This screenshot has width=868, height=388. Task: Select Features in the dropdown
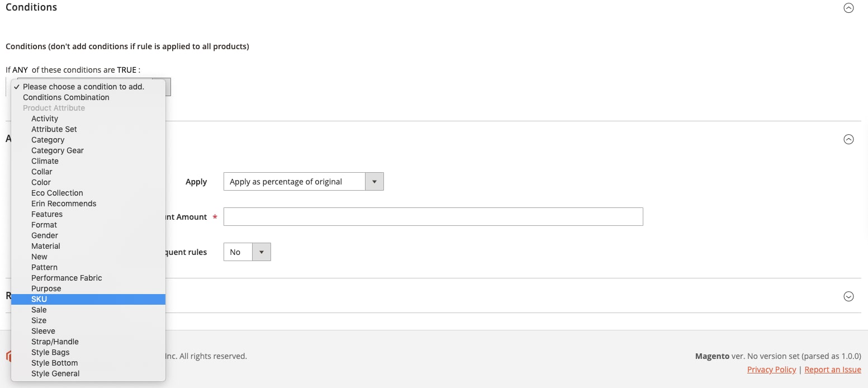tap(88, 214)
